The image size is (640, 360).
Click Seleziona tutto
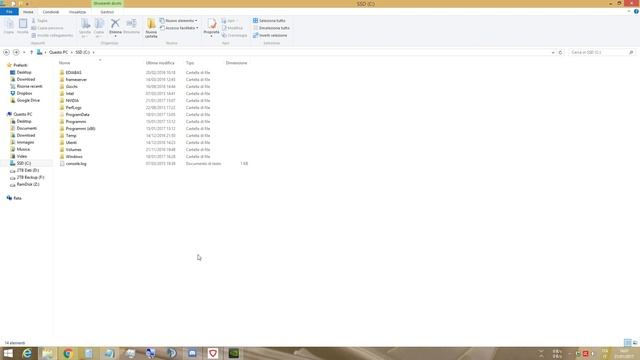tap(269, 20)
